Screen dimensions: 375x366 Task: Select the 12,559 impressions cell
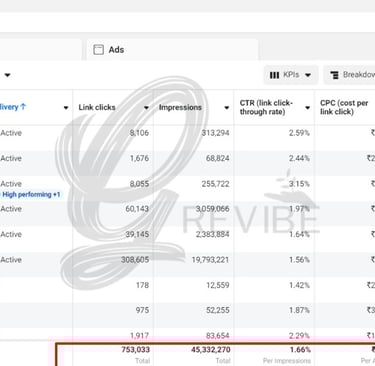click(x=218, y=285)
